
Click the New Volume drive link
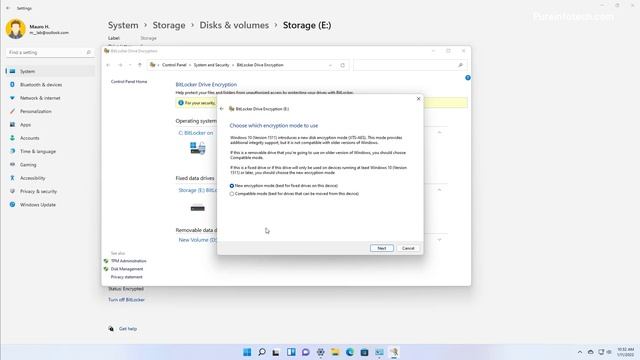198,240
